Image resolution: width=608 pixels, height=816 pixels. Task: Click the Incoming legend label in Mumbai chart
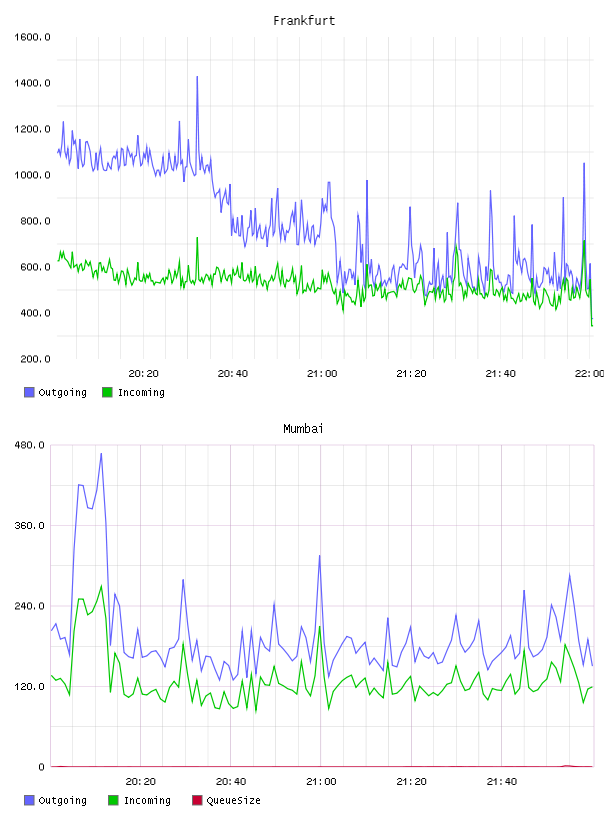(x=147, y=800)
